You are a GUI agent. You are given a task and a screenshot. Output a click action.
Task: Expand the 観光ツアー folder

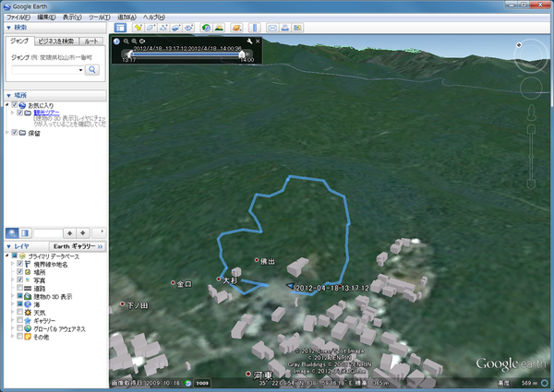click(12, 113)
